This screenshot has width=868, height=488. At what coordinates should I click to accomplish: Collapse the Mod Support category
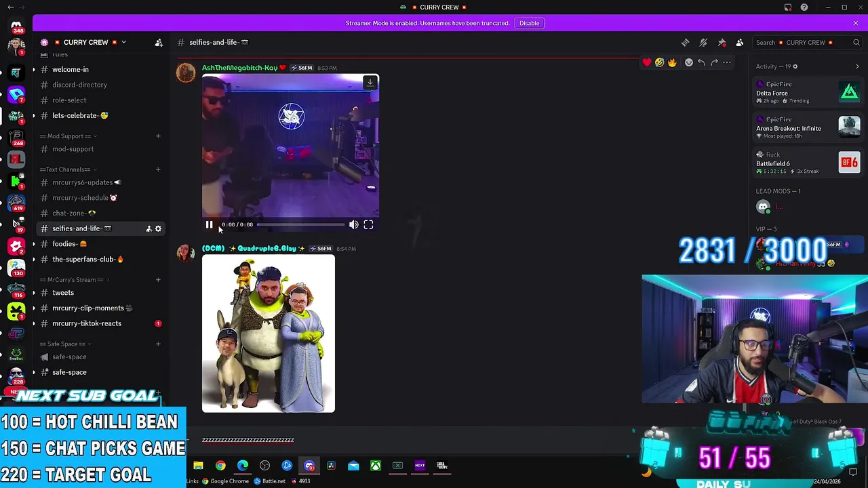(68, 136)
